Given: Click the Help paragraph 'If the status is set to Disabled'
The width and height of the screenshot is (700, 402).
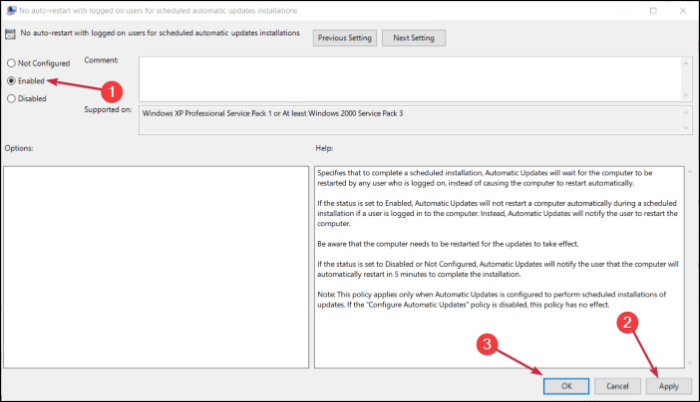Looking at the screenshot, I should [x=498, y=269].
